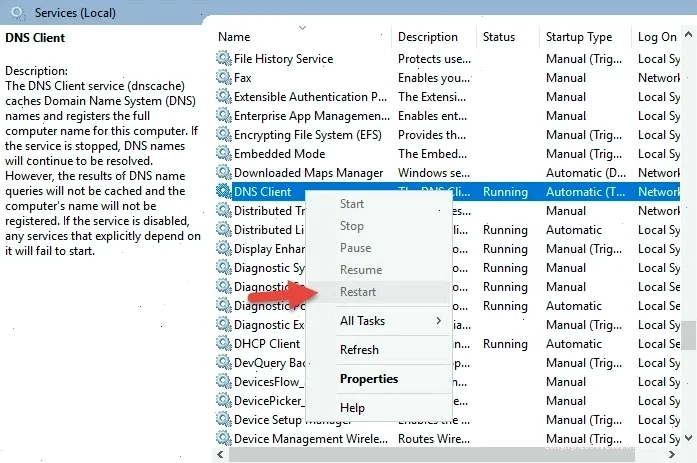Click the Distributed Transaction row gear icon
Viewport: 697px width, 463px height.
[x=224, y=211]
